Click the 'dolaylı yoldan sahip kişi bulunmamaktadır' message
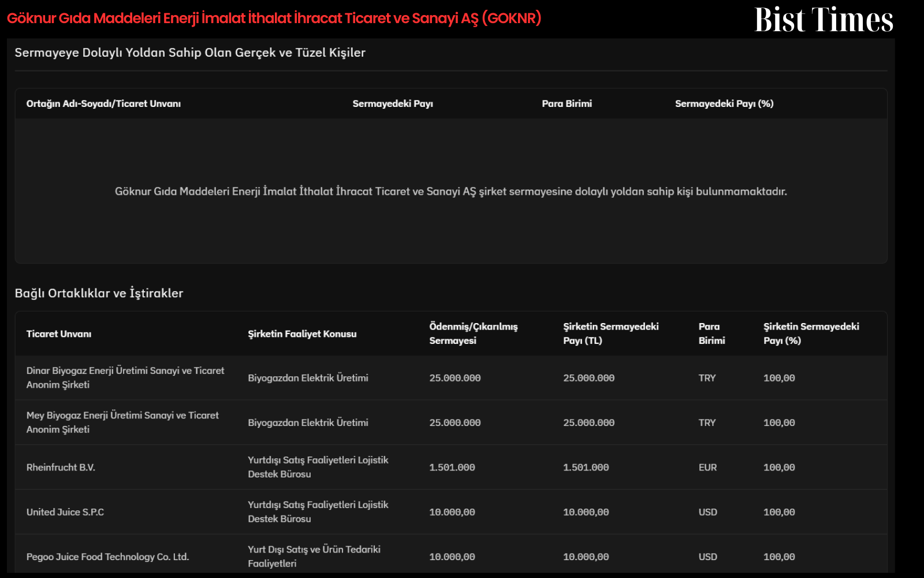 (x=450, y=191)
